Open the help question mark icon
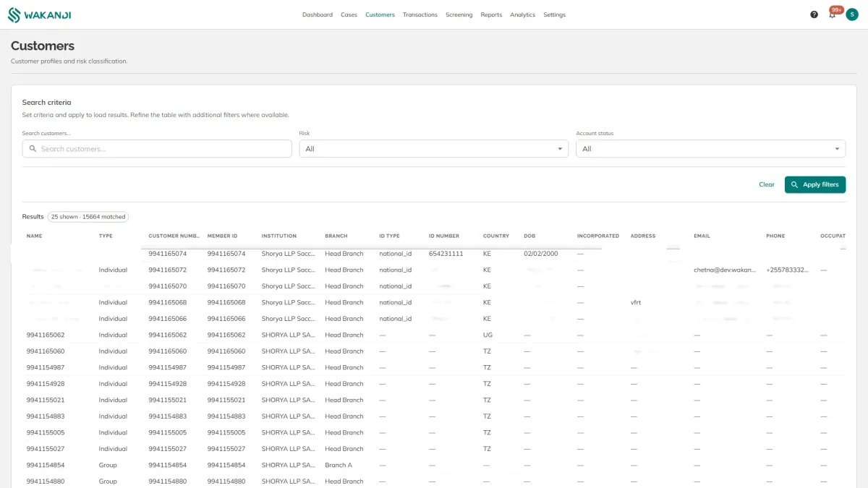This screenshot has height=488, width=868. 814,14
